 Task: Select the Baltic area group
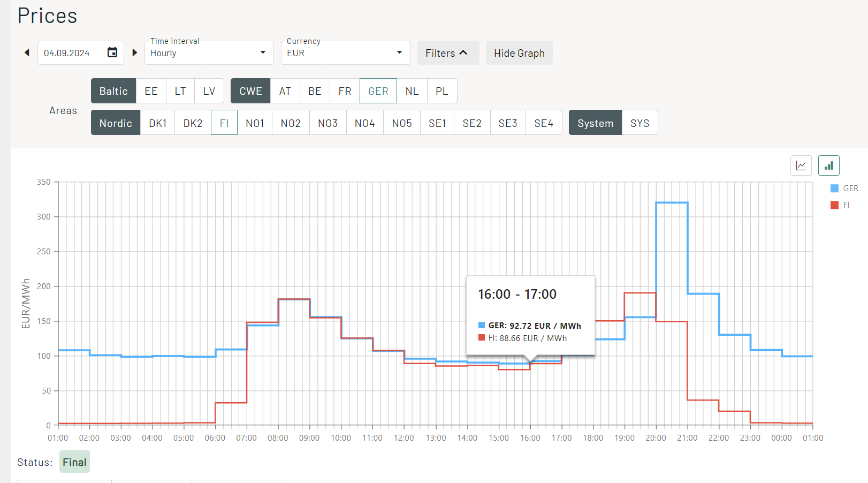click(113, 91)
